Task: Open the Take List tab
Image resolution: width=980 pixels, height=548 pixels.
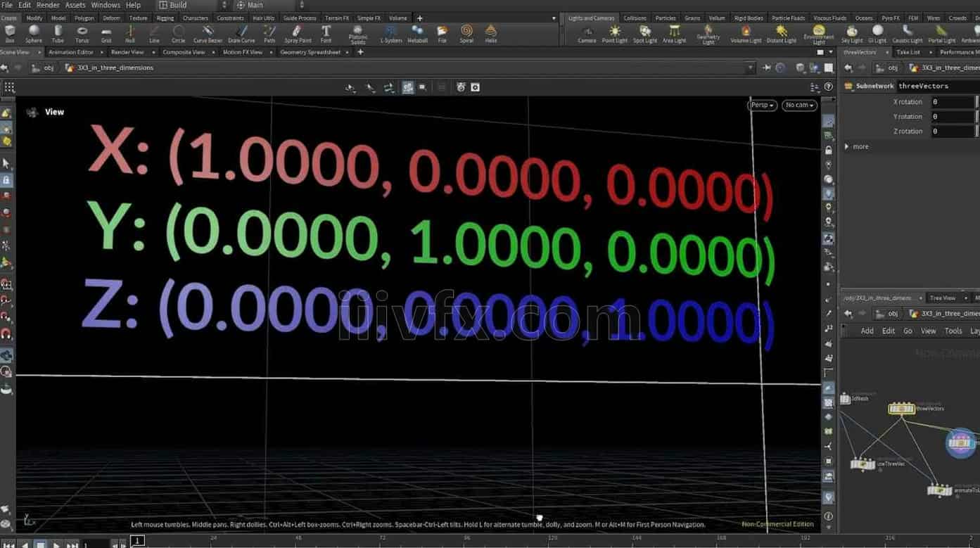Action: click(x=908, y=52)
